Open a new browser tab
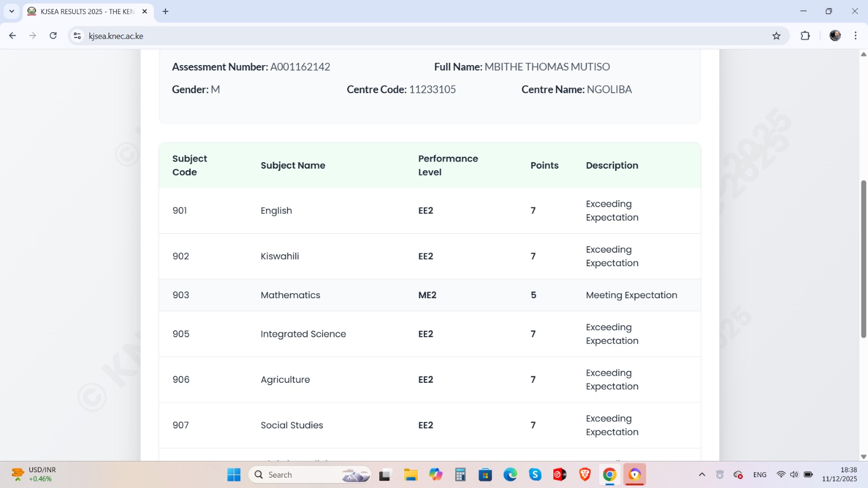This screenshot has width=868, height=488. click(165, 11)
